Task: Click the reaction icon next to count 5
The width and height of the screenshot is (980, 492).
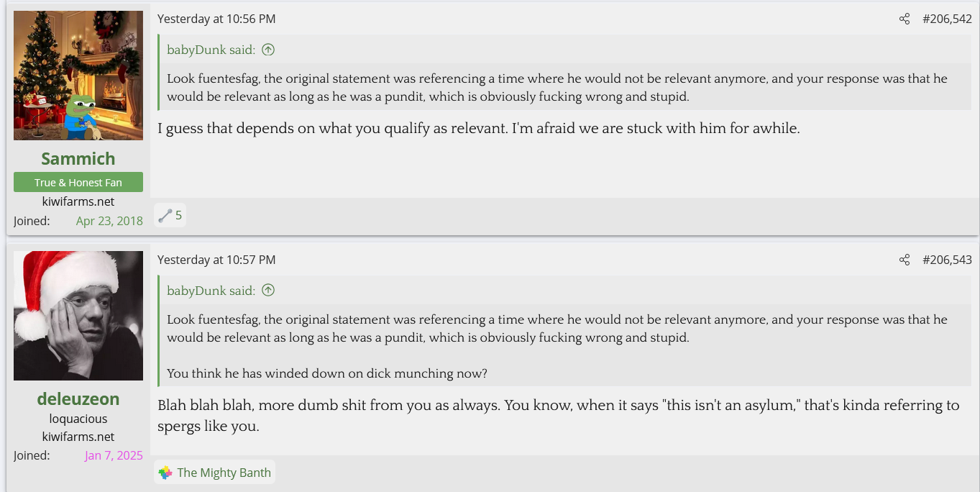Action: point(165,215)
